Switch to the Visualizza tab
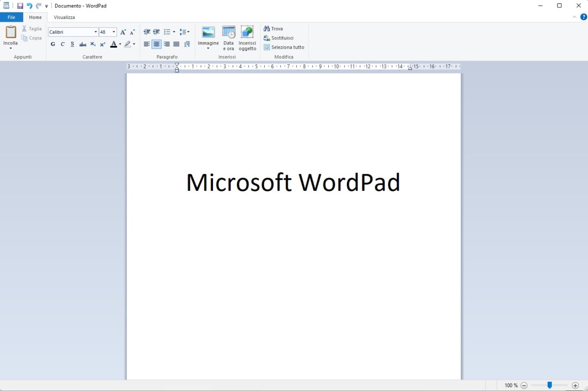 click(x=64, y=17)
